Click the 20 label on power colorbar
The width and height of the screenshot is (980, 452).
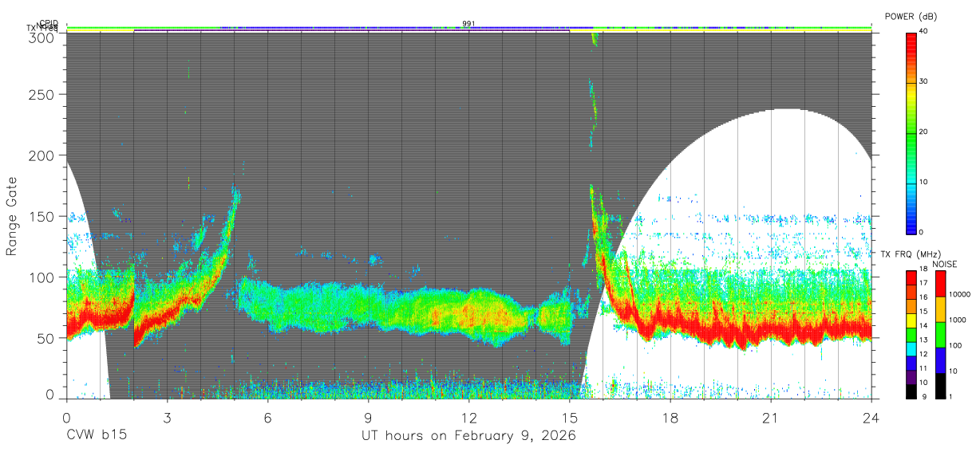924,132
